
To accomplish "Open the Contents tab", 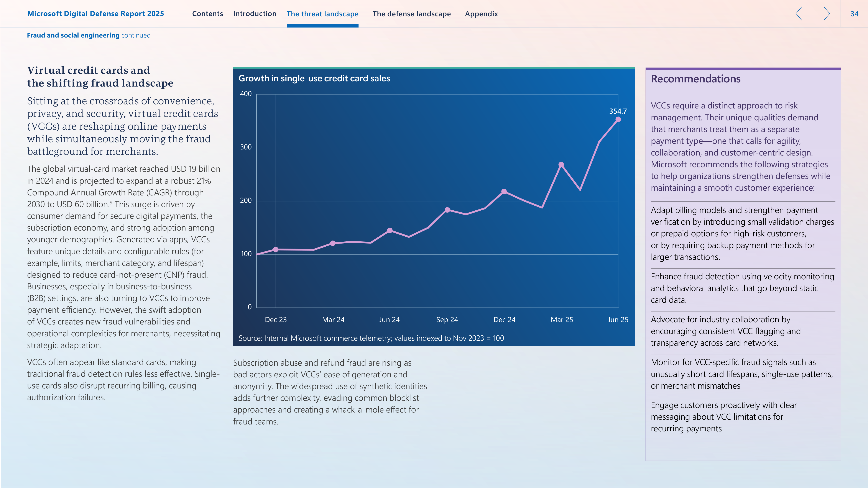I will (208, 14).
